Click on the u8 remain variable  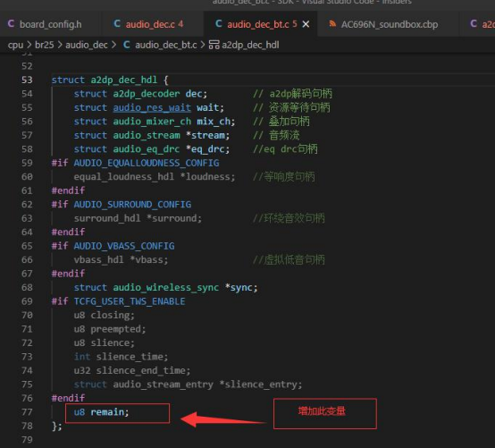click(x=101, y=412)
